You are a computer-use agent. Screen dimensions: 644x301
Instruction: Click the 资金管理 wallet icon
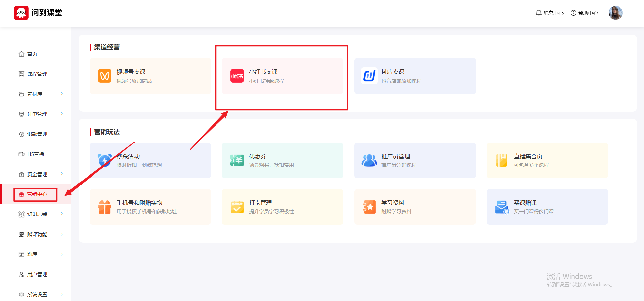coord(21,174)
